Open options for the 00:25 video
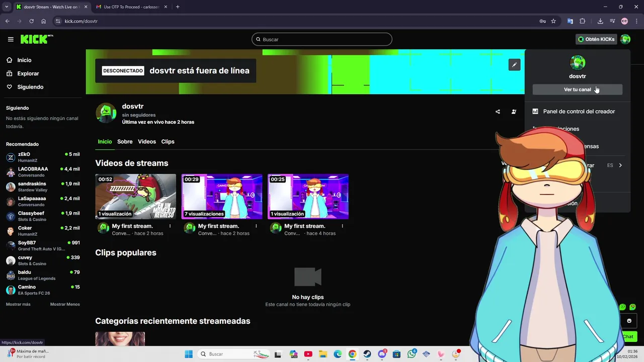This screenshot has width=644, height=362. [x=342, y=226]
